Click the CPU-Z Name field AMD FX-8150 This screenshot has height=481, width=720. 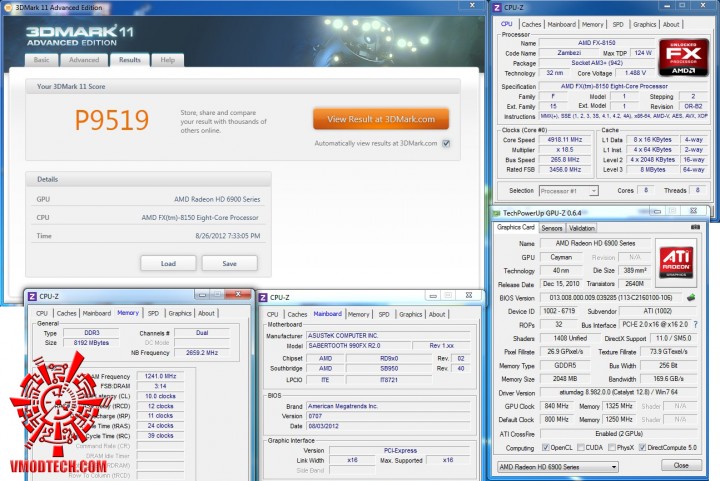(596, 43)
